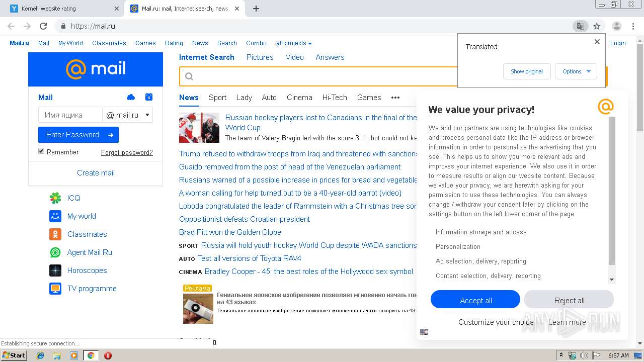Close the Translated popup
644x362 pixels.
pos(597,42)
